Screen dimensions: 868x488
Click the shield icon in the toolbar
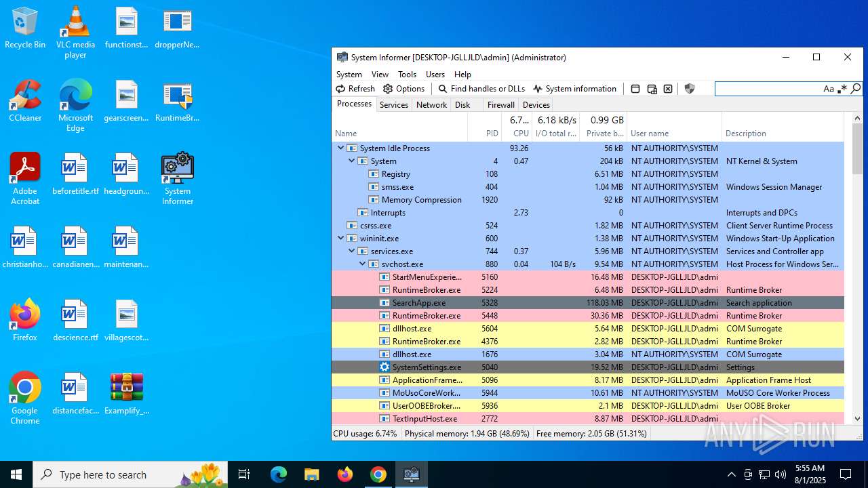690,89
